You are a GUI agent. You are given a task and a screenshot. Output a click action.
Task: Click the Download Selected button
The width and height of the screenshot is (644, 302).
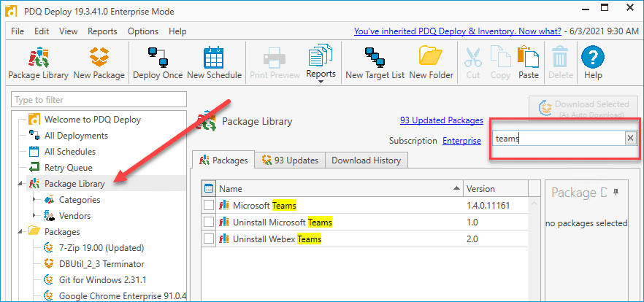click(x=585, y=109)
